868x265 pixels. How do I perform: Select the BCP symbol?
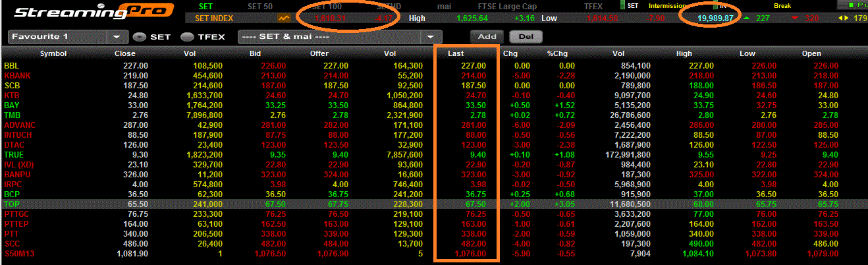[x=12, y=194]
